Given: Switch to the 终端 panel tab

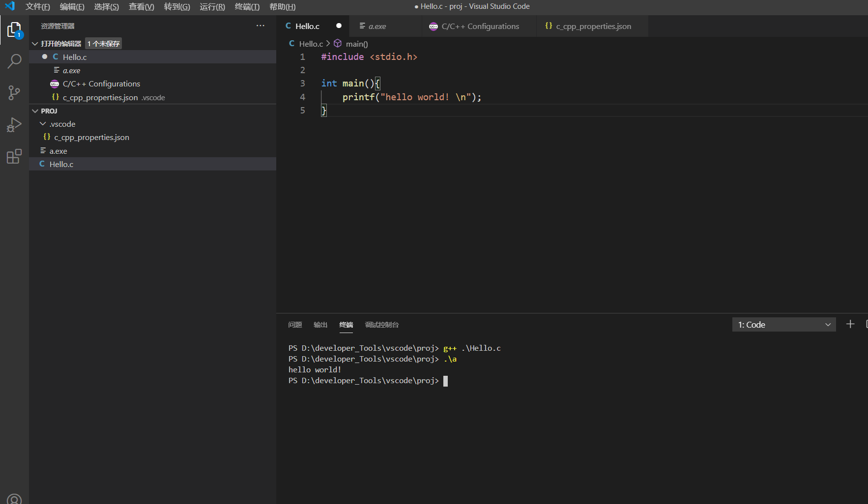Looking at the screenshot, I should [x=346, y=325].
